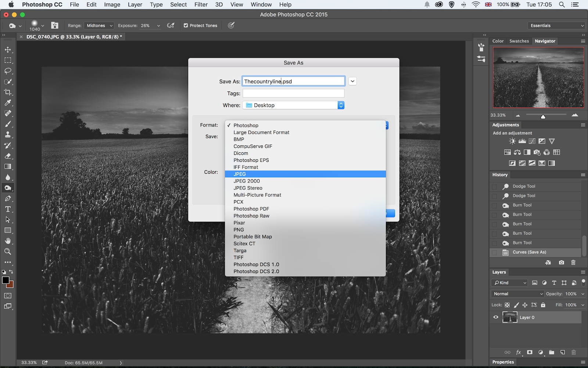This screenshot has width=588, height=368.
Task: Click the background color swatch
Action: point(10,285)
